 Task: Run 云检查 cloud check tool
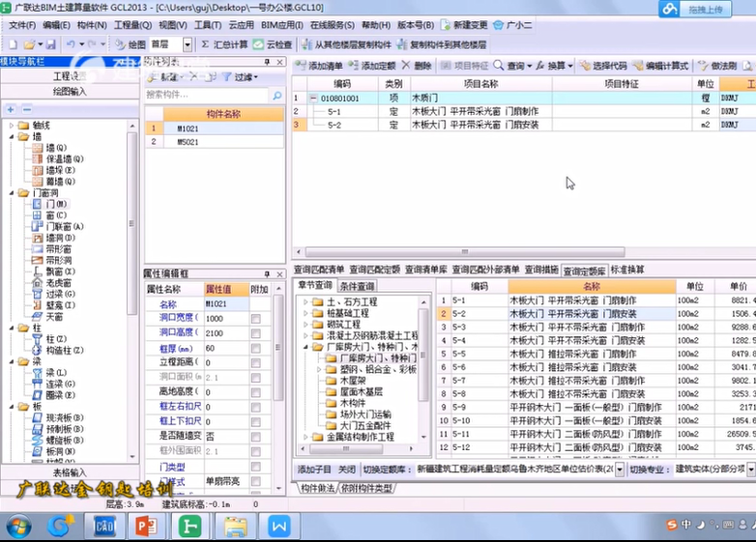pos(272,44)
